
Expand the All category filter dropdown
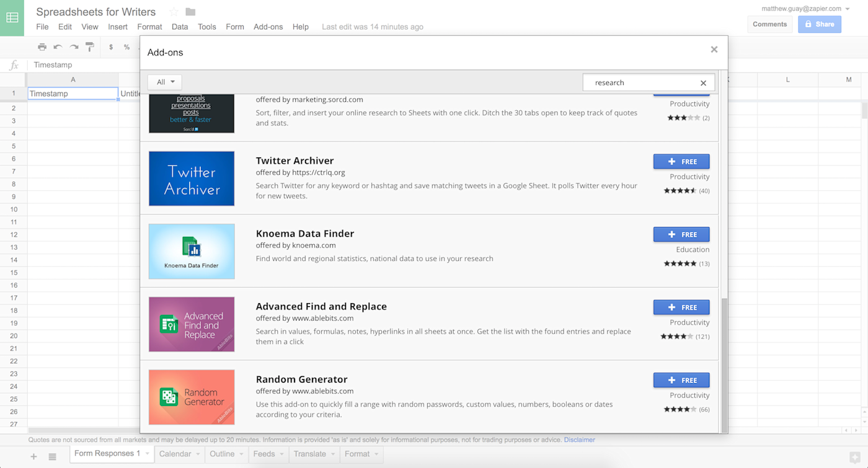point(164,82)
